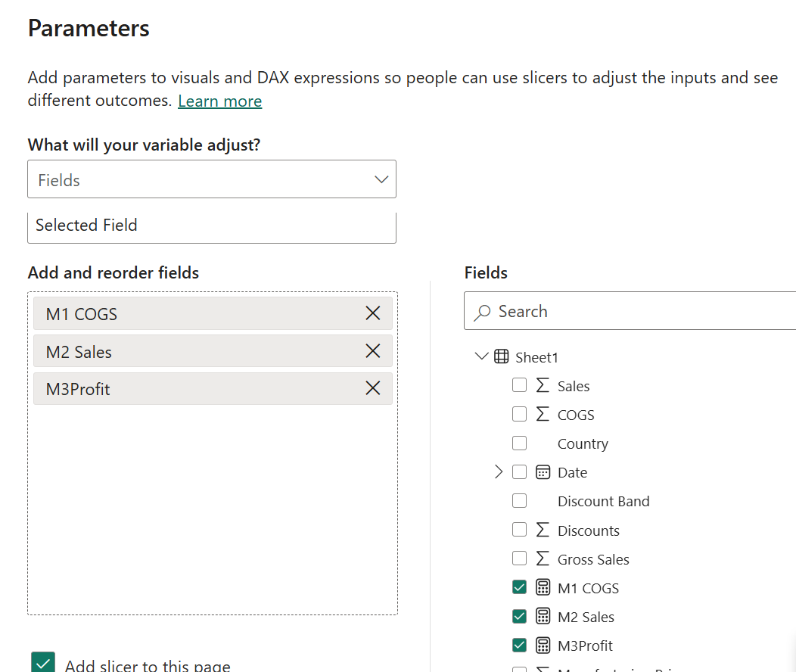
Task: Check the Discount Band field checkbox
Action: coord(519,501)
